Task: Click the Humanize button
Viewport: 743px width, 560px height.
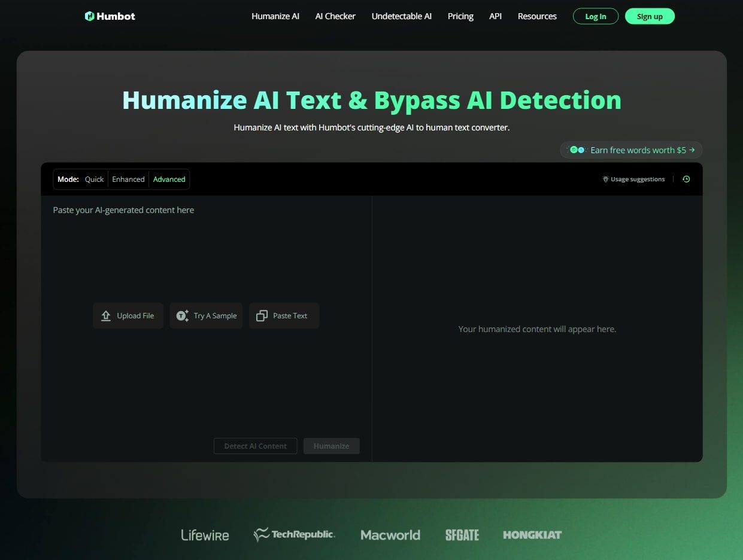Action: click(x=331, y=446)
